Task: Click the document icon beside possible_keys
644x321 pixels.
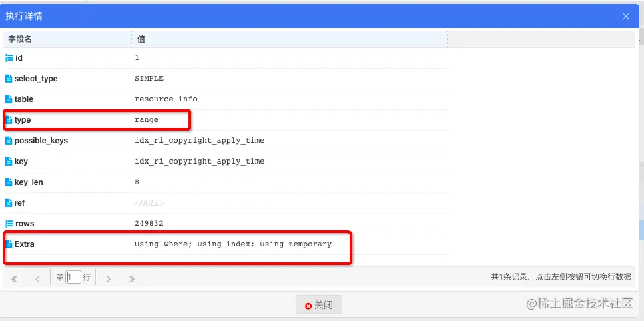Action: 9,141
